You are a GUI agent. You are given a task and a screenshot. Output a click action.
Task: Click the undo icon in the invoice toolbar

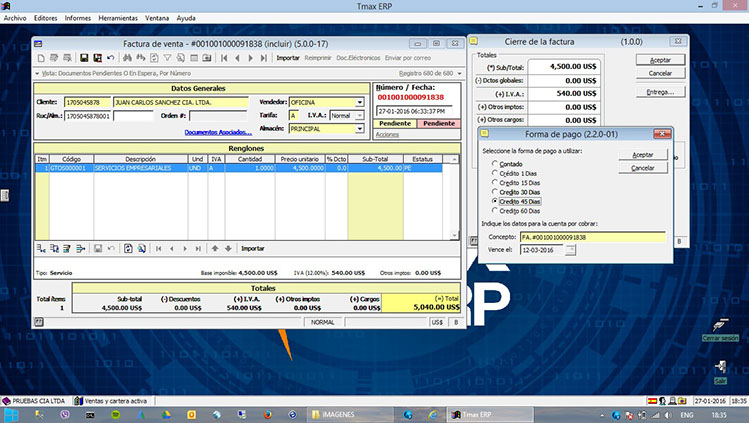pos(111,58)
